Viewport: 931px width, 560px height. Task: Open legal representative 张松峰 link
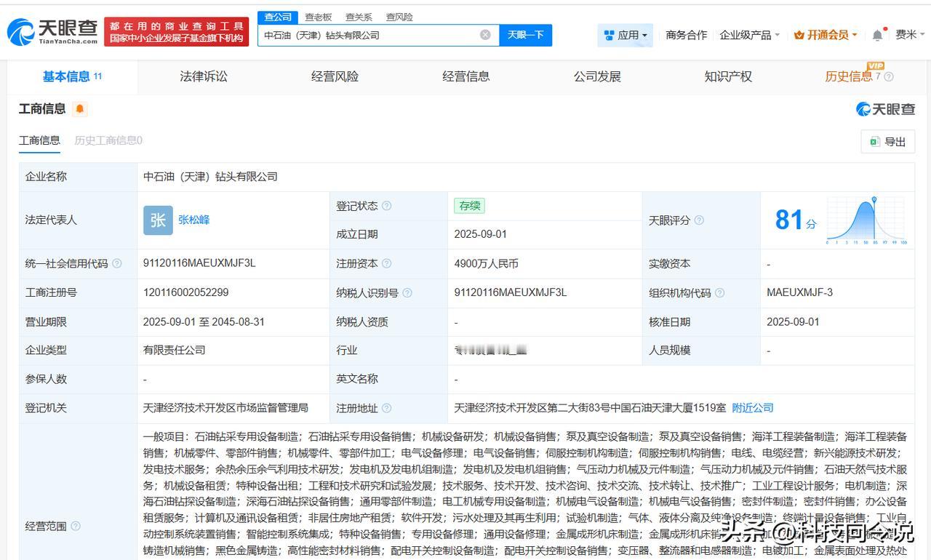193,220
